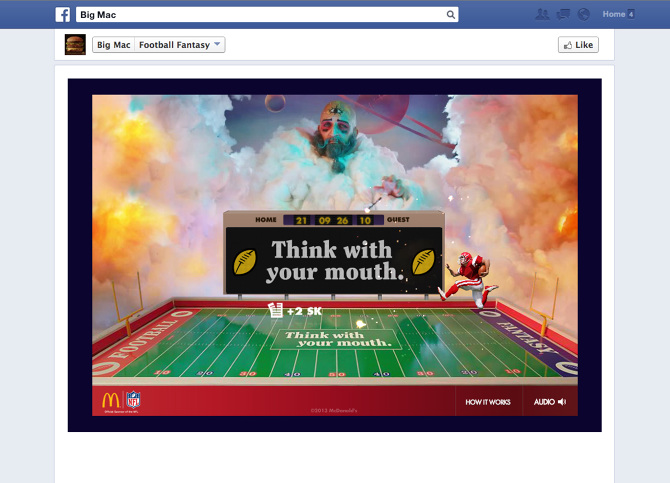Click the guest score 10 on scoreboard
The width and height of the screenshot is (670, 483).
(365, 220)
